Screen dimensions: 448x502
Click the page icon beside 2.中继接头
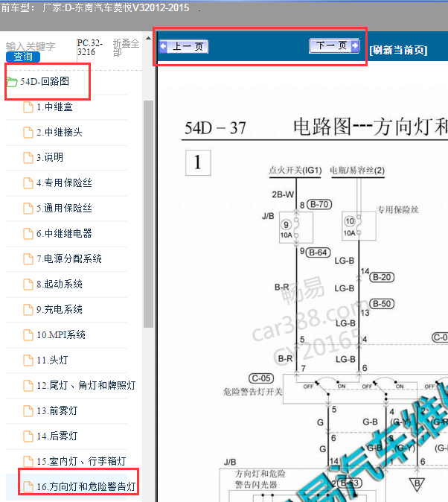pyautogui.click(x=28, y=133)
